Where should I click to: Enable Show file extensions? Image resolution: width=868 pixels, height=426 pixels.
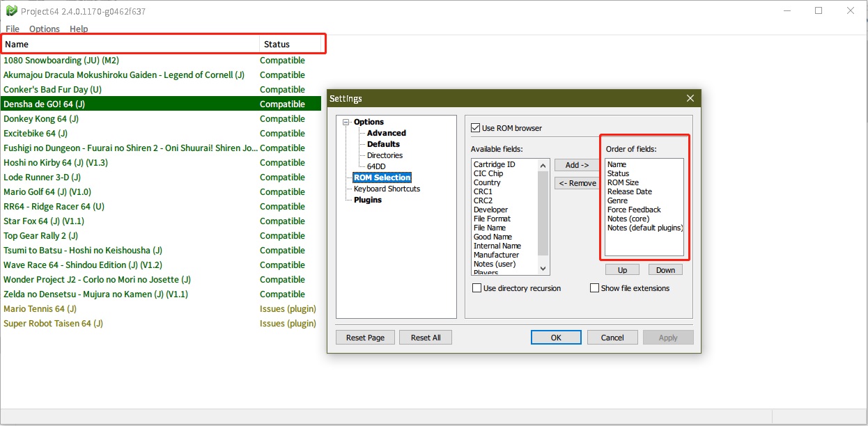[594, 287]
